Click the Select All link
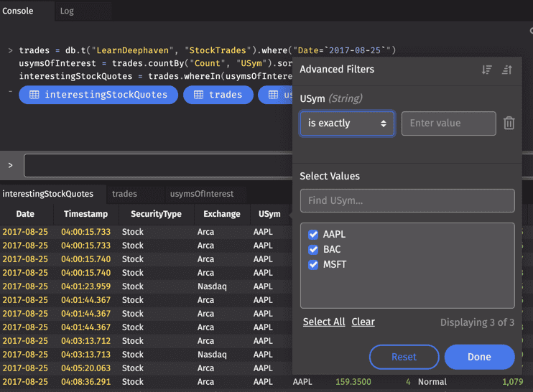Screen dimensions: 533x392 pos(323,322)
